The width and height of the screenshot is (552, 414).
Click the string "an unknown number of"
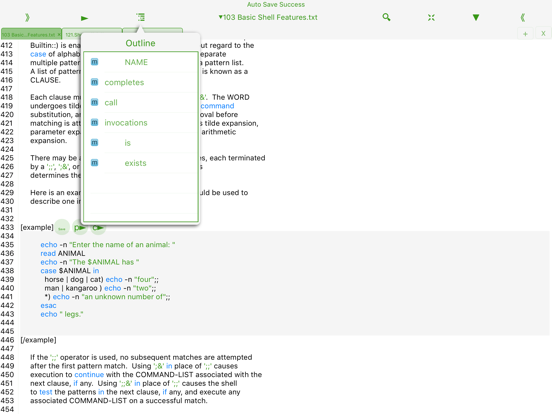coord(124,297)
